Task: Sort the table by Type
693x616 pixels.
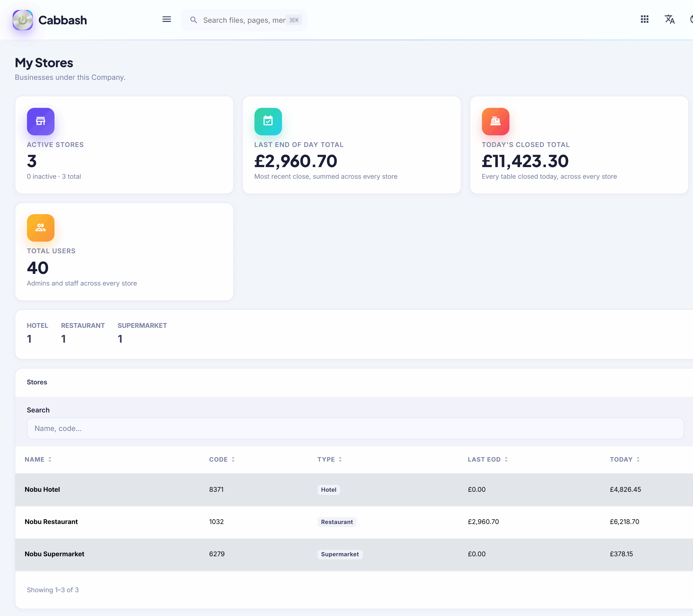Action: point(330,459)
